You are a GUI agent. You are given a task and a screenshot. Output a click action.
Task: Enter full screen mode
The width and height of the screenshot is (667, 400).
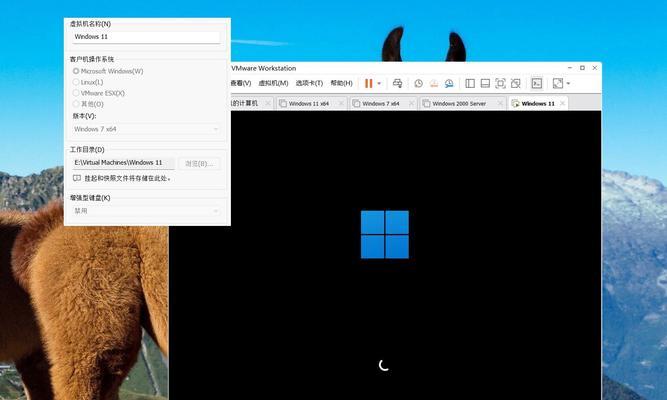coord(501,83)
